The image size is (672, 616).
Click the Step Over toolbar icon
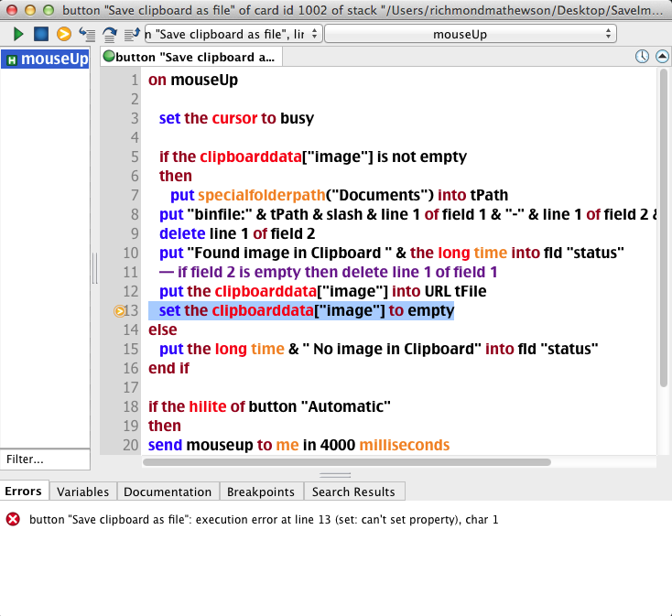point(109,34)
